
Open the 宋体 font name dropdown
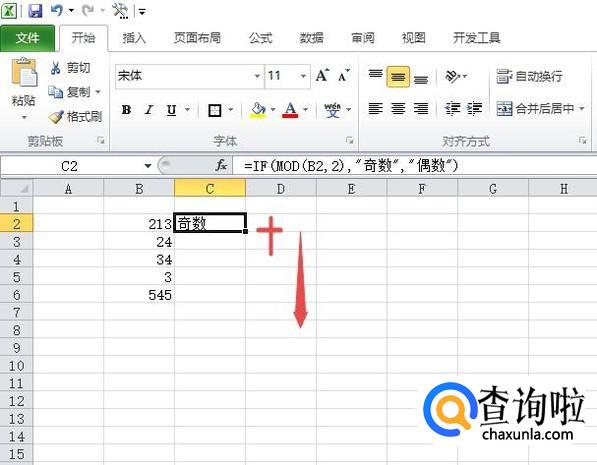click(257, 76)
